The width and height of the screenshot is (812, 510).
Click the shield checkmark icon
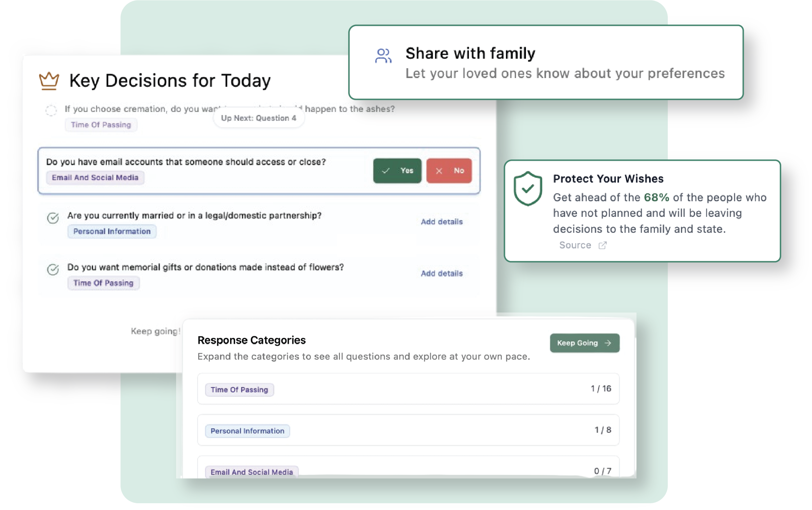tap(527, 189)
